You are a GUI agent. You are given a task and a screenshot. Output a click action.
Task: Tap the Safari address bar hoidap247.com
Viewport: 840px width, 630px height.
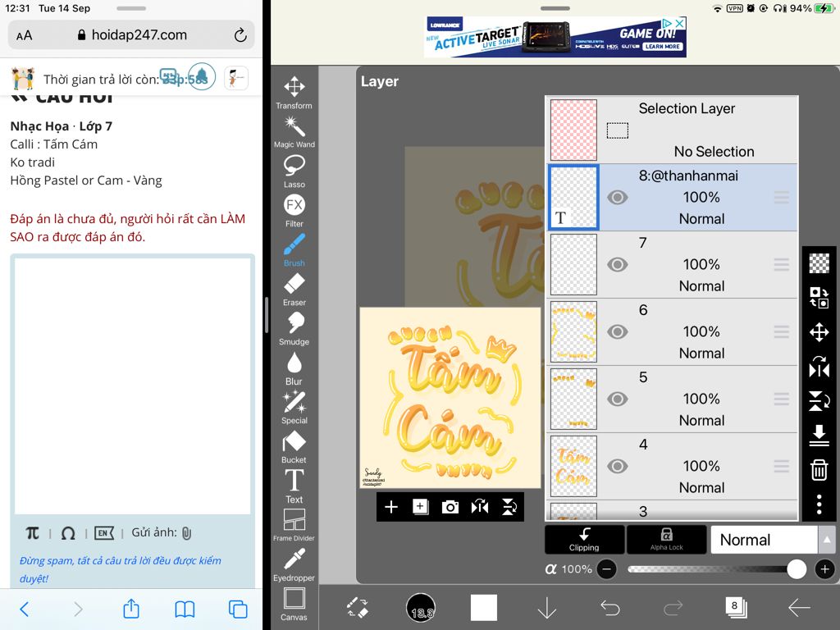pos(132,35)
